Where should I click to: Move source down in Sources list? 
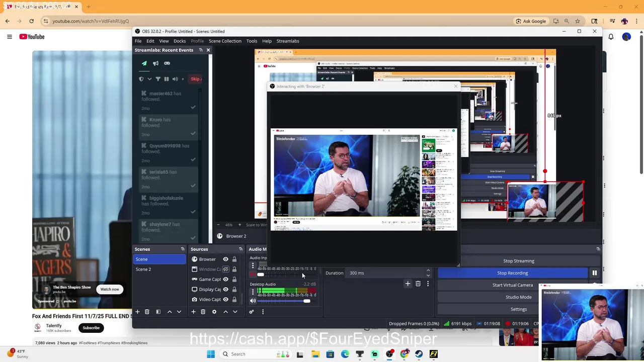[x=234, y=312]
